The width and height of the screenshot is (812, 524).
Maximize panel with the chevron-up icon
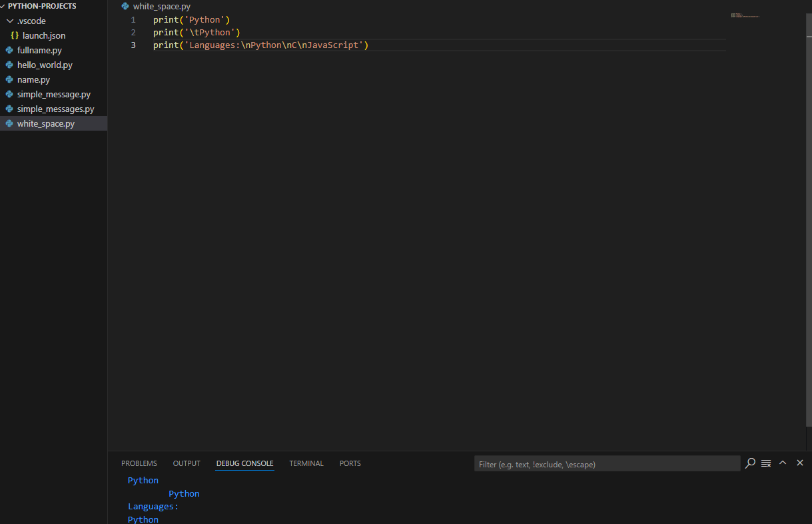click(783, 463)
